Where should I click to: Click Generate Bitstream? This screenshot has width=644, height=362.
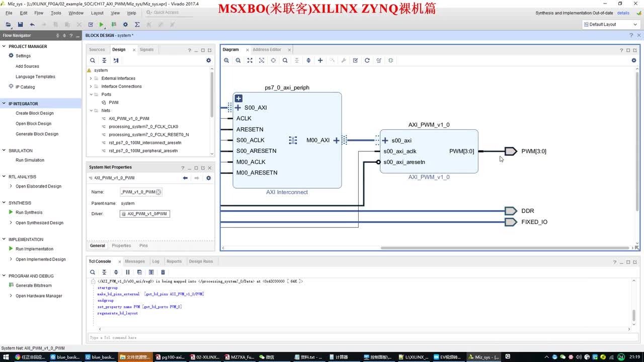tap(33, 286)
